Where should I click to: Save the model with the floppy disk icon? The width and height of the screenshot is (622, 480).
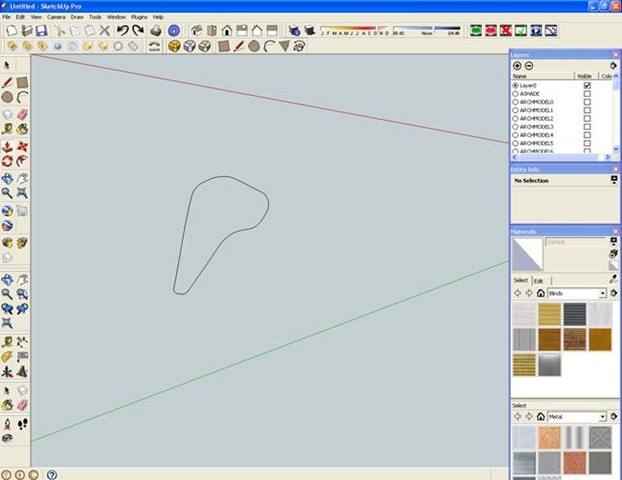(41, 31)
